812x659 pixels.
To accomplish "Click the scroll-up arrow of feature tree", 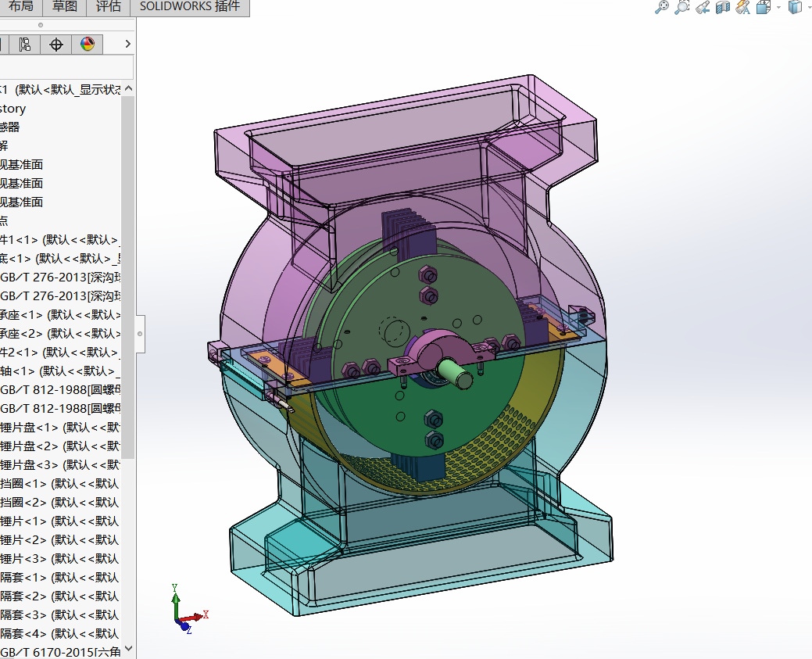I will (128, 88).
